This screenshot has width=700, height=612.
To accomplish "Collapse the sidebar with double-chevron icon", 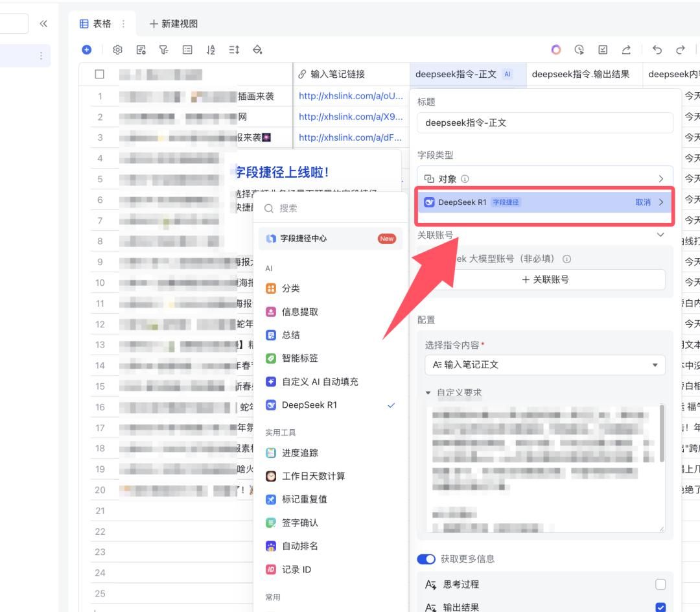I will (x=43, y=23).
